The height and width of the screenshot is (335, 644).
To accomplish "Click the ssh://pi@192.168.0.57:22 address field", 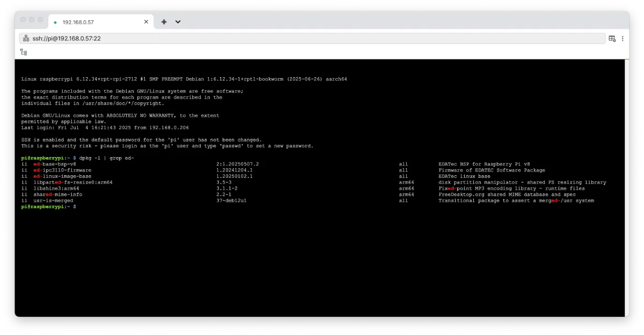I will click(x=312, y=38).
